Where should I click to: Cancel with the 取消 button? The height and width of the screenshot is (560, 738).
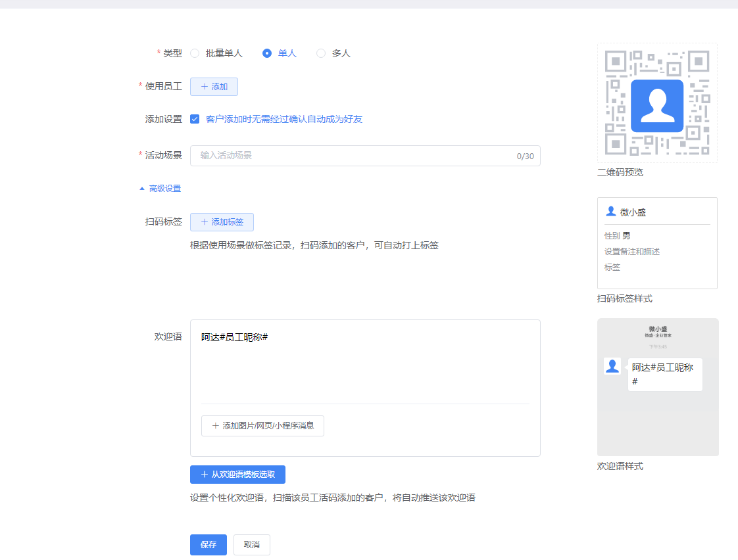pos(251,545)
